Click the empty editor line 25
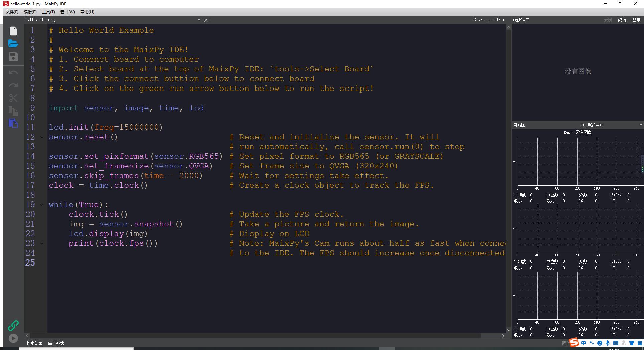The height and width of the screenshot is (350, 644). 277,263
